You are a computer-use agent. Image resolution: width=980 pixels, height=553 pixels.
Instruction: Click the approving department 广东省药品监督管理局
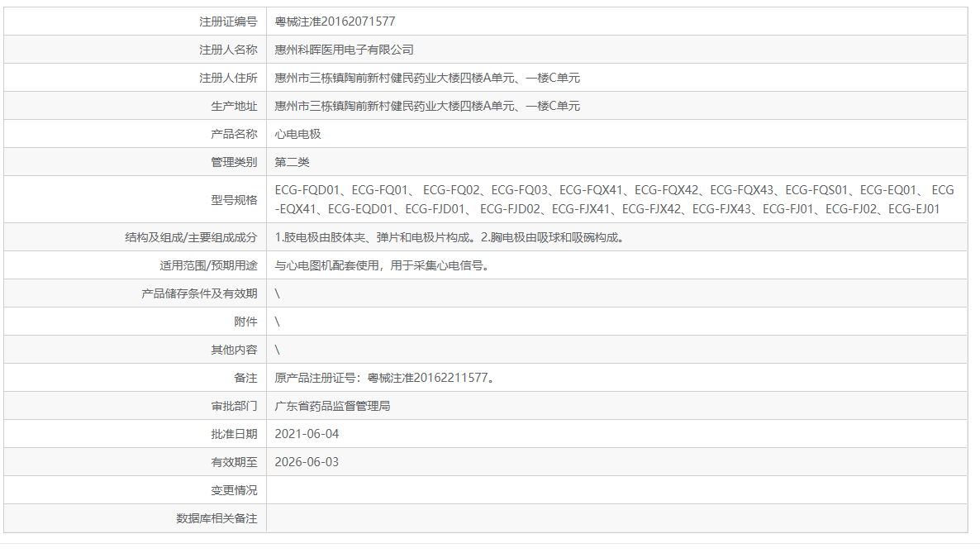coord(332,406)
